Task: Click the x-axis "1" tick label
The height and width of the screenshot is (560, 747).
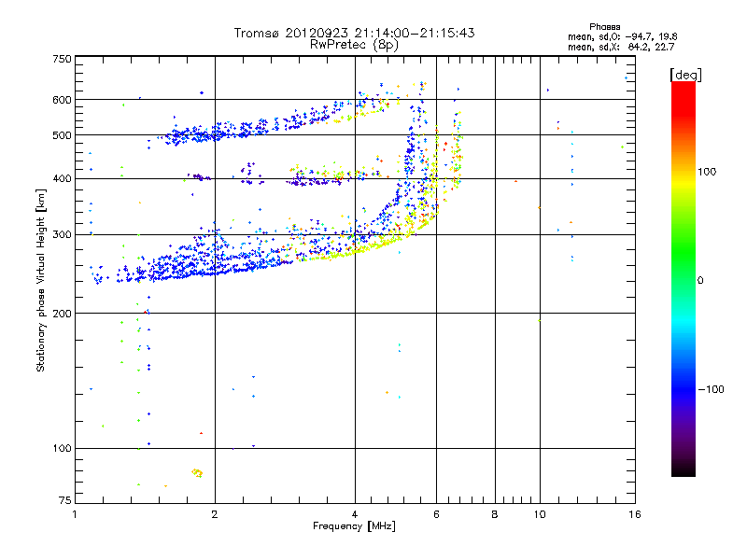Action: [75, 514]
